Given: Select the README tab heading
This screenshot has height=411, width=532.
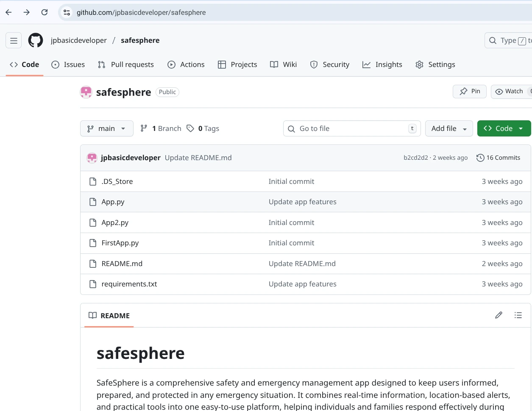Looking at the screenshot, I should coord(109,316).
